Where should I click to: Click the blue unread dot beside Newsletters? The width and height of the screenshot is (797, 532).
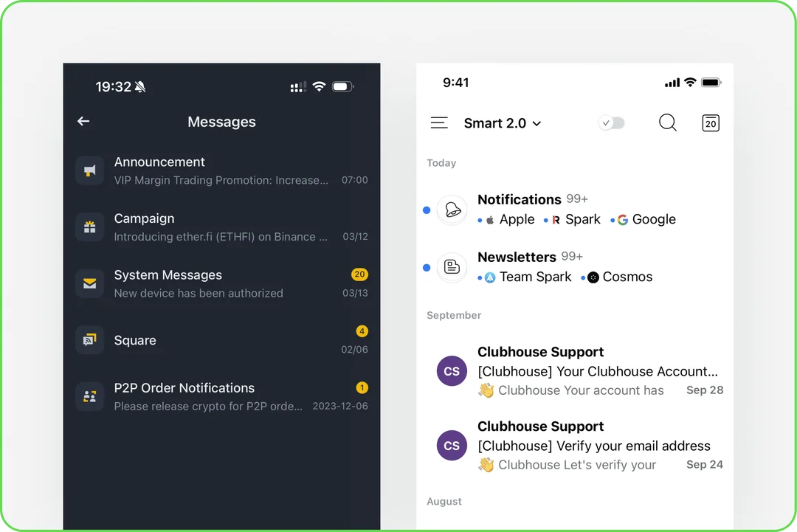pyautogui.click(x=427, y=267)
